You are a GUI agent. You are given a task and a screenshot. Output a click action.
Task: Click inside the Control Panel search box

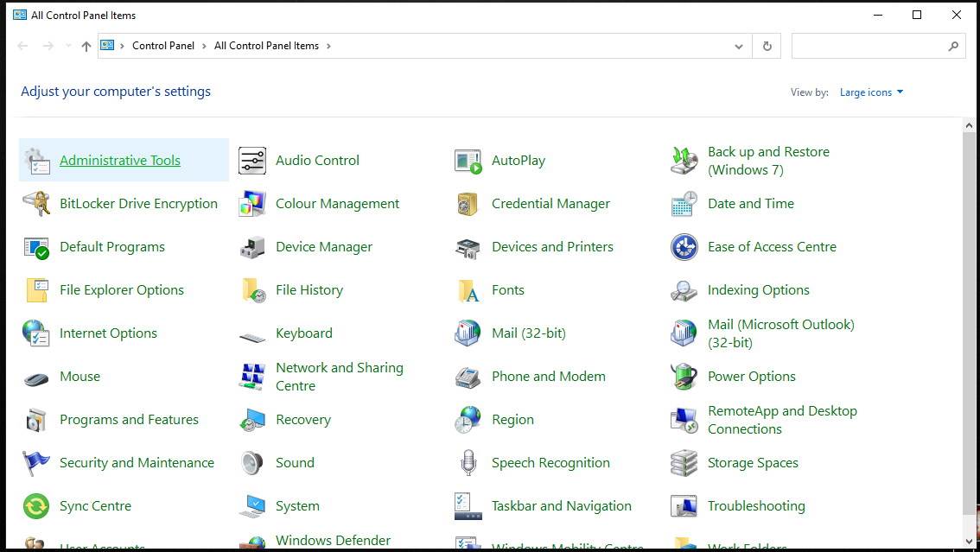click(869, 47)
